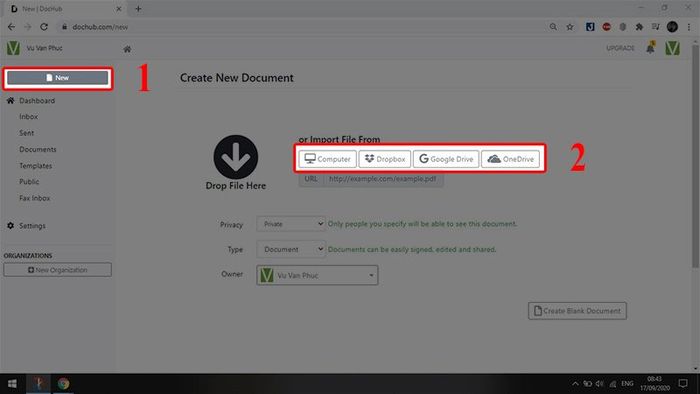Click the URL input field

click(383, 179)
